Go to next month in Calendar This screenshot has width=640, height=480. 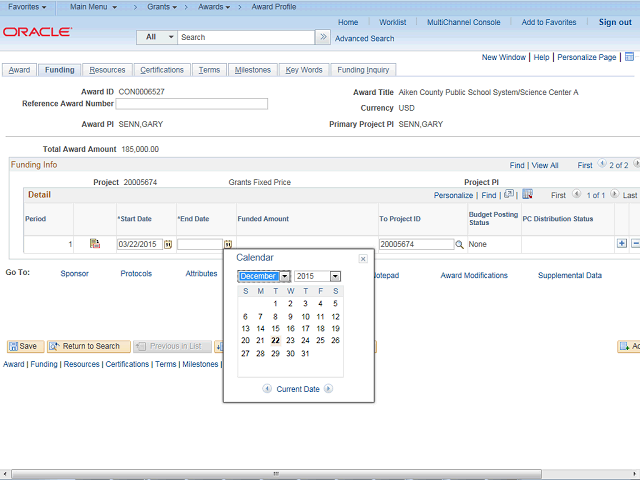[x=328, y=389]
